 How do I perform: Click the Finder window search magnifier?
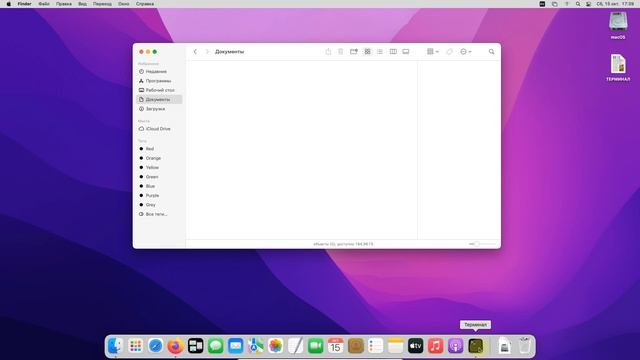click(x=491, y=52)
